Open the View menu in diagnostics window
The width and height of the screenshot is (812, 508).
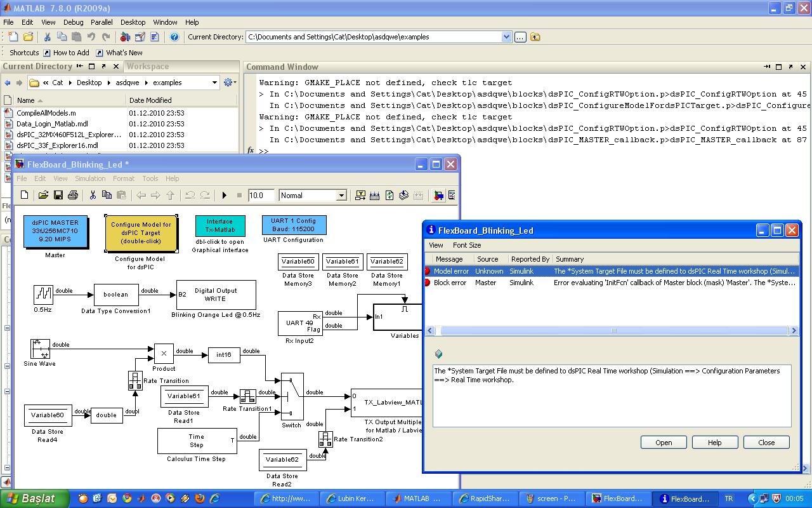(x=436, y=245)
